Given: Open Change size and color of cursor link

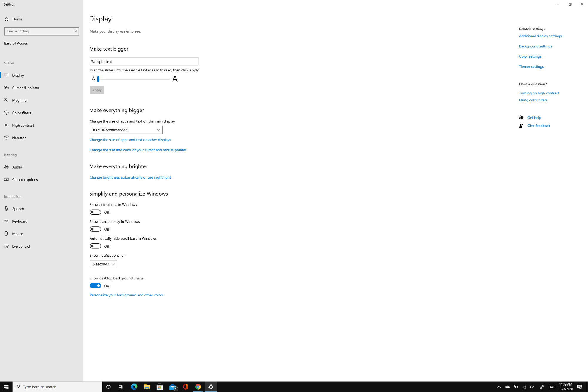Looking at the screenshot, I should [x=138, y=150].
